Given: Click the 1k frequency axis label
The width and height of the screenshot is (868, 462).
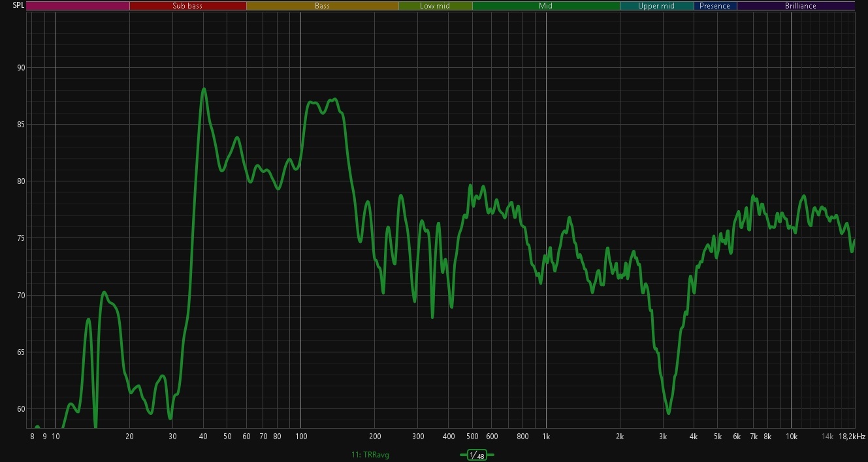Looking at the screenshot, I should [x=546, y=437].
